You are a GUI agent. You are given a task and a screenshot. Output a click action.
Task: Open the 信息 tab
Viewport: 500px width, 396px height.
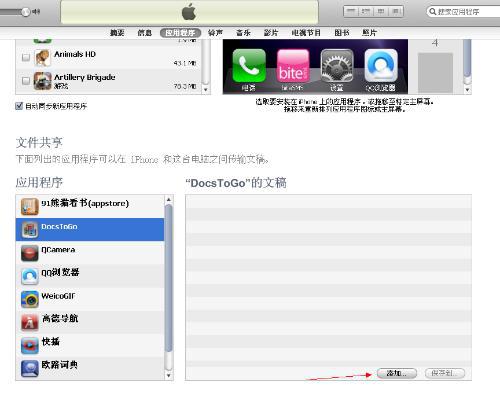[145, 33]
